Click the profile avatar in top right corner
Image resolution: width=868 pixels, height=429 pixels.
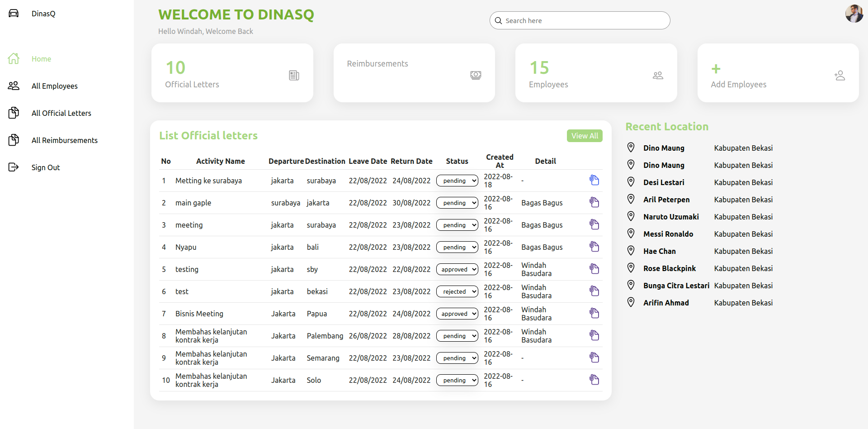click(x=854, y=14)
